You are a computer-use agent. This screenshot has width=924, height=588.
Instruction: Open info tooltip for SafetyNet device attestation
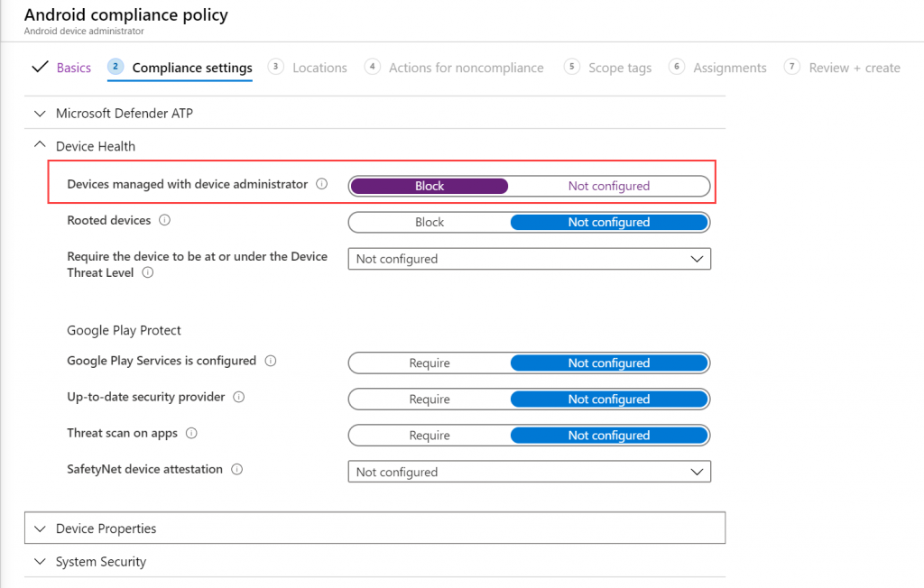pos(236,470)
